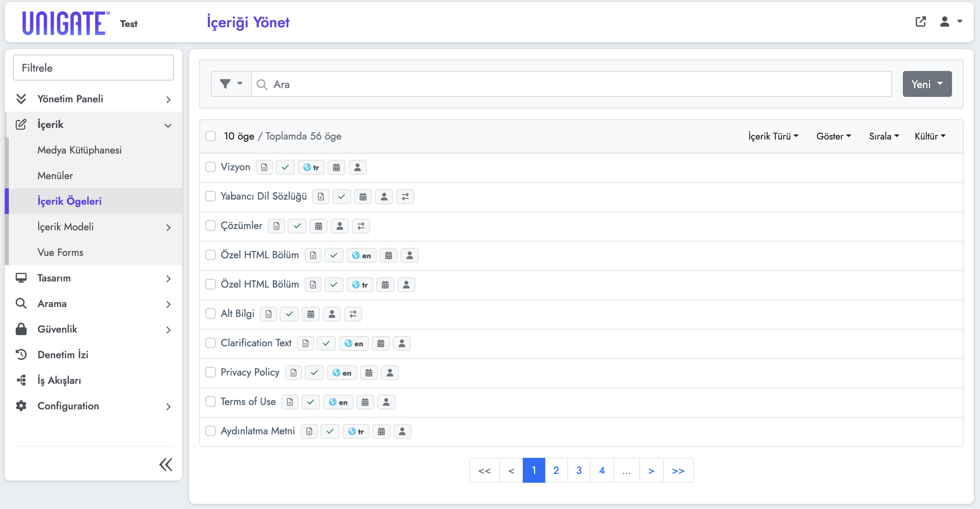Go to next page with > button

(x=651, y=470)
